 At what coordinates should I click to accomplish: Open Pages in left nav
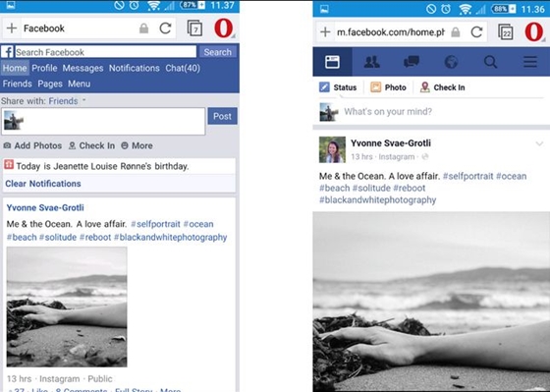point(50,84)
